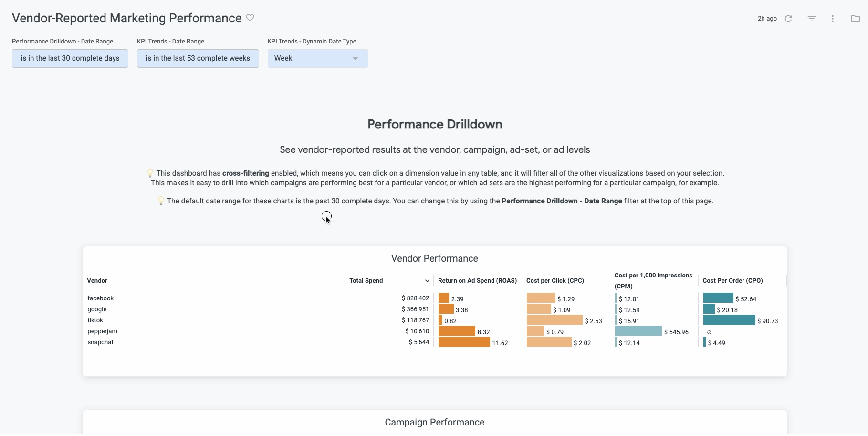868x436 pixels.
Task: Open the three-dot dashboard actions menu
Action: [833, 19]
